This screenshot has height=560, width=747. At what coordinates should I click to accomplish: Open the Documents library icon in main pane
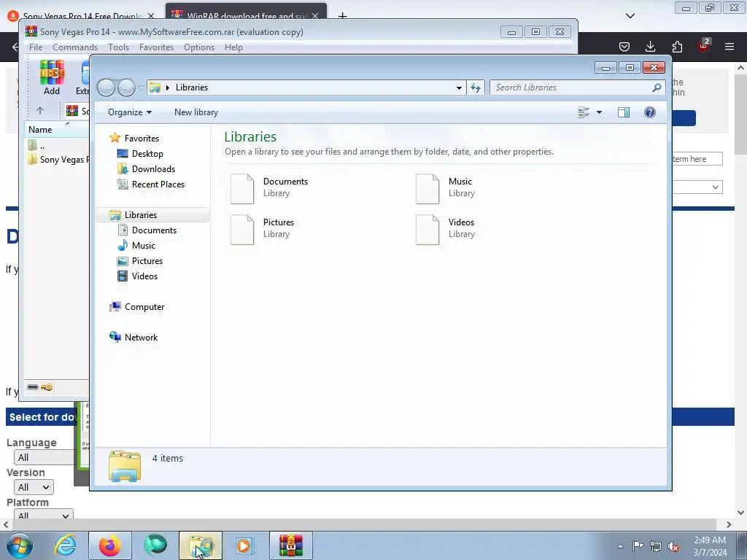(242, 189)
